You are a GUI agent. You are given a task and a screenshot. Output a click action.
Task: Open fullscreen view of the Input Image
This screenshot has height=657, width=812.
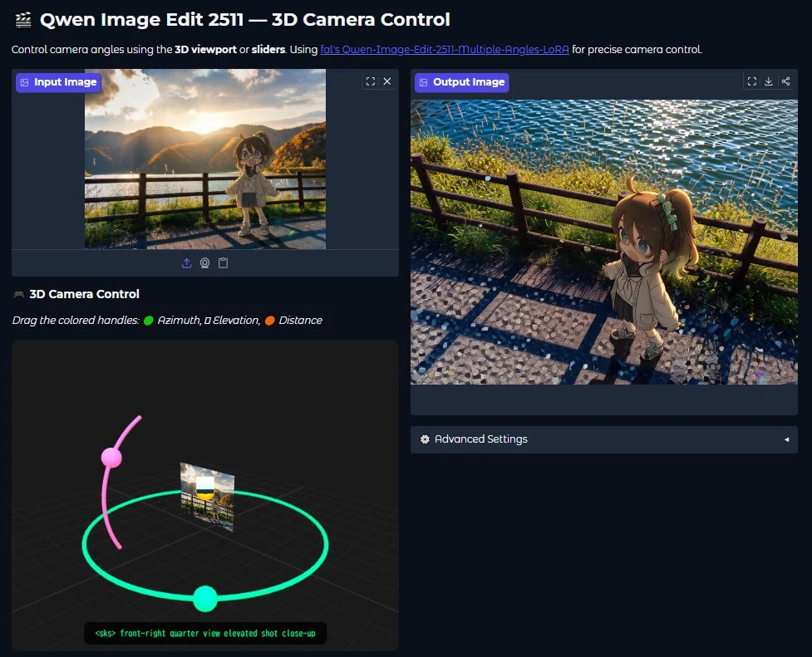[x=371, y=81]
